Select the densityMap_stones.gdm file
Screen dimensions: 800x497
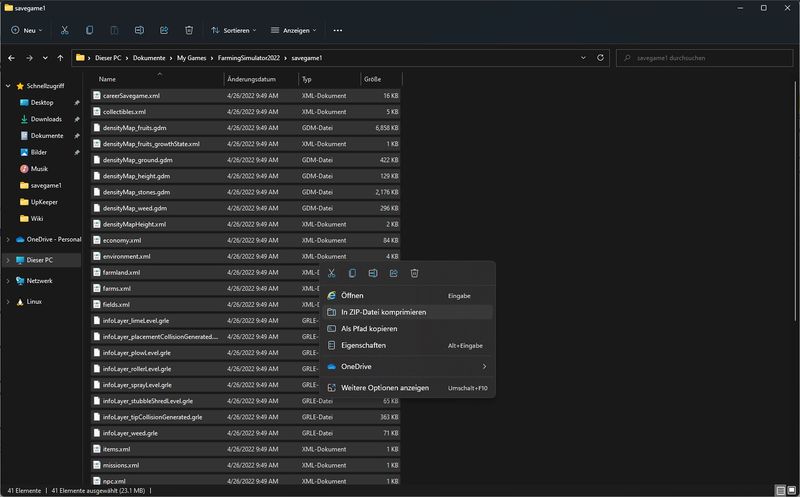point(245,192)
